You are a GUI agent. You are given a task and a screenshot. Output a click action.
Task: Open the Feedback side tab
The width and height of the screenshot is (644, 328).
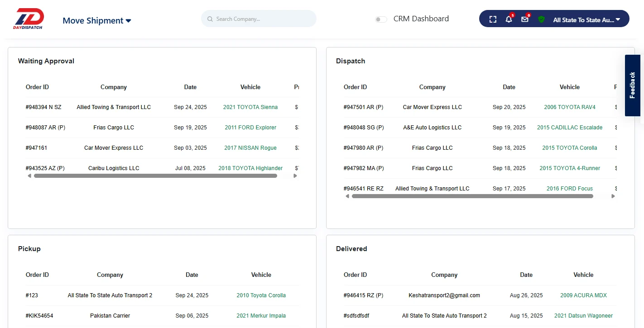pyautogui.click(x=633, y=86)
